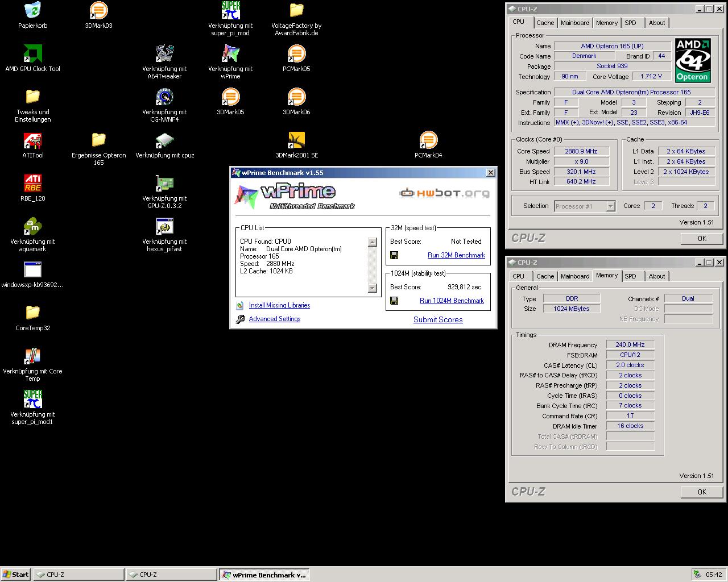Screen dimensions: 728x582
Task: Launch the 3DMark05 desktop icon
Action: [230, 97]
